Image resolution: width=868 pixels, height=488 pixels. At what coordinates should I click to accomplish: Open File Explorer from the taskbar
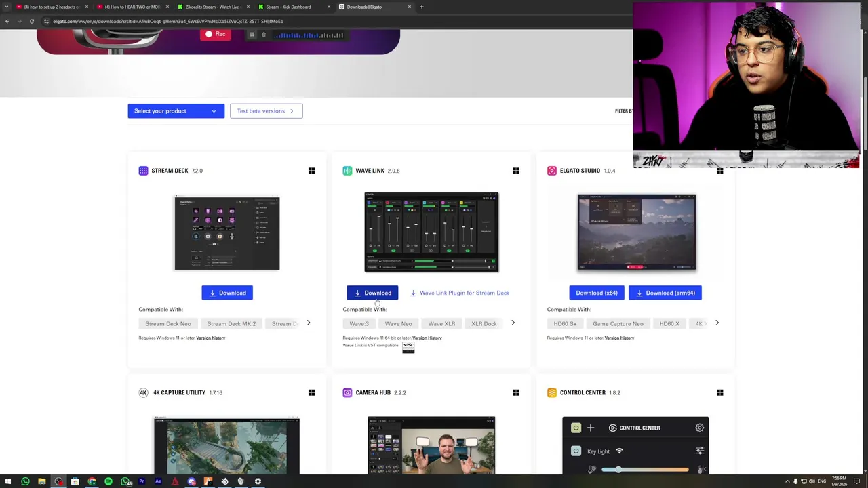coord(42,481)
